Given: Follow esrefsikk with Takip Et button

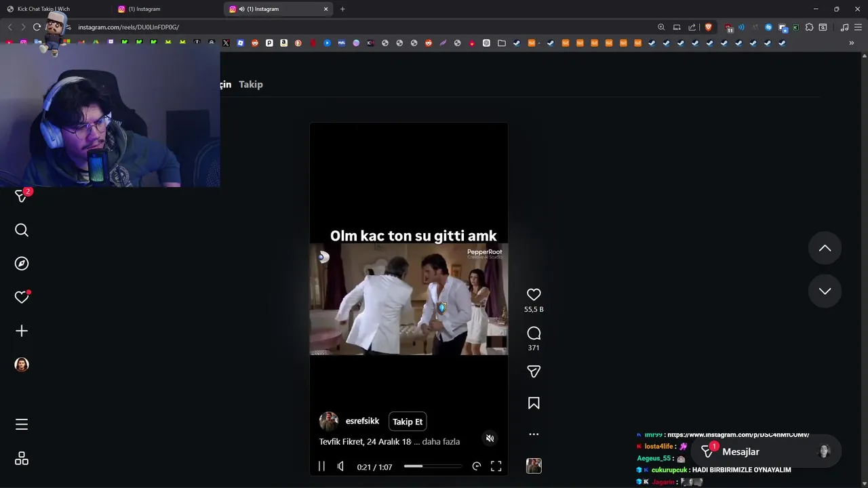Looking at the screenshot, I should click(x=408, y=422).
